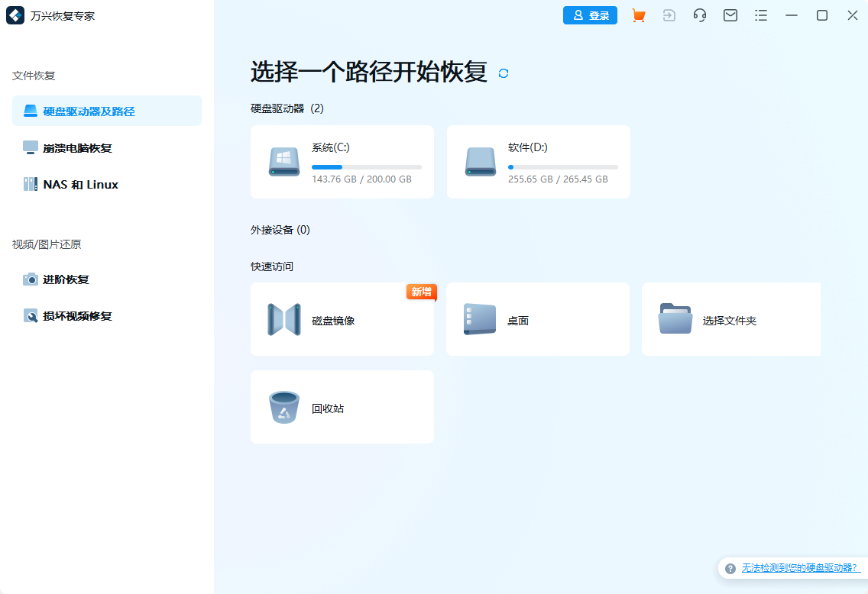This screenshot has width=868, height=594.
Task: Click the 选择文件夹 folder selection option
Action: 731,319
